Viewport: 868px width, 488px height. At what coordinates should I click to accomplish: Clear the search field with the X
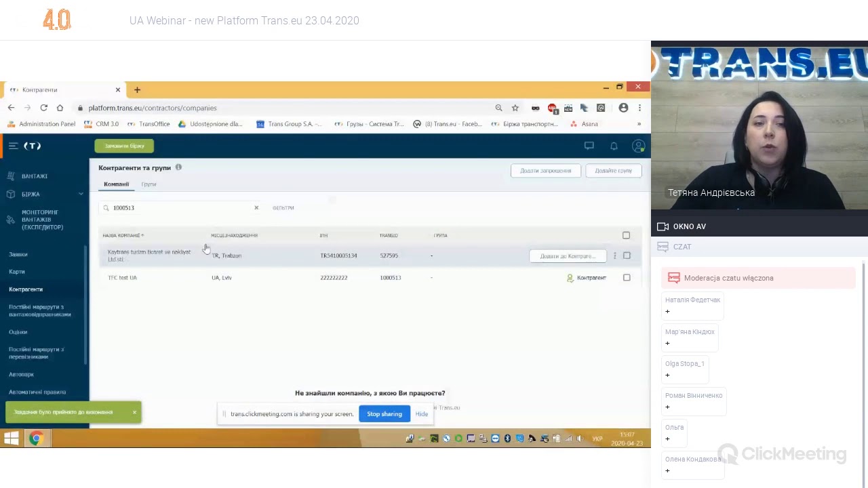pyautogui.click(x=256, y=208)
